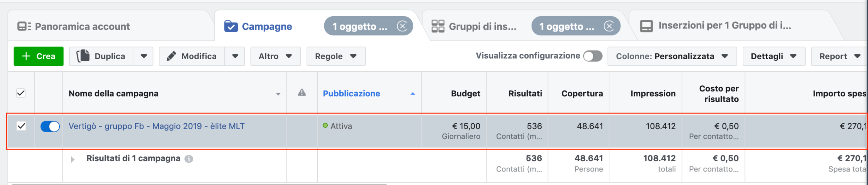Open the Colonne: Personalizzata dropdown
Screen dimensions: 868x185
(672, 56)
